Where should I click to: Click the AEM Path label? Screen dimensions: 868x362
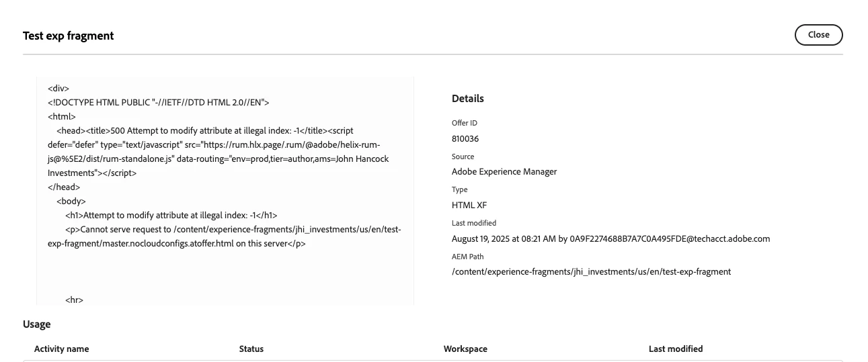[x=467, y=257]
